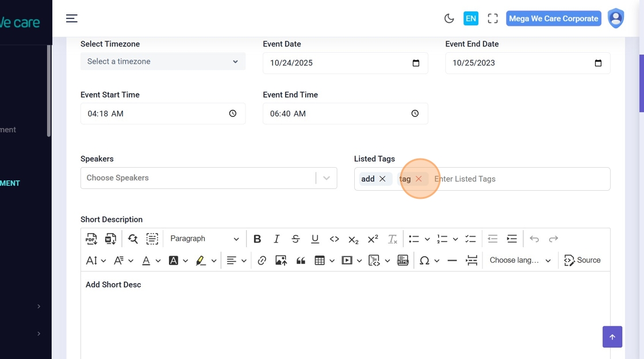Viewport: 644px width, 359px height.
Task: Open the font color picker
Action: tap(147, 261)
